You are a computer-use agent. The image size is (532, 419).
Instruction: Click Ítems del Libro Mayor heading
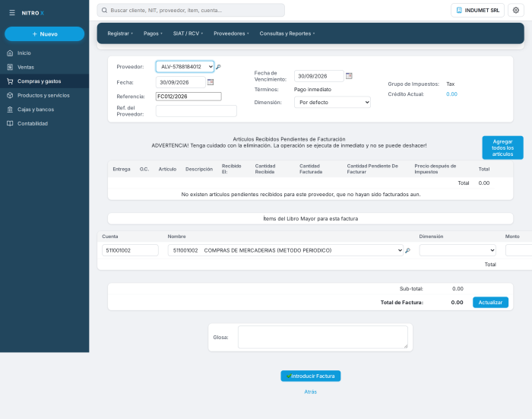click(310, 219)
